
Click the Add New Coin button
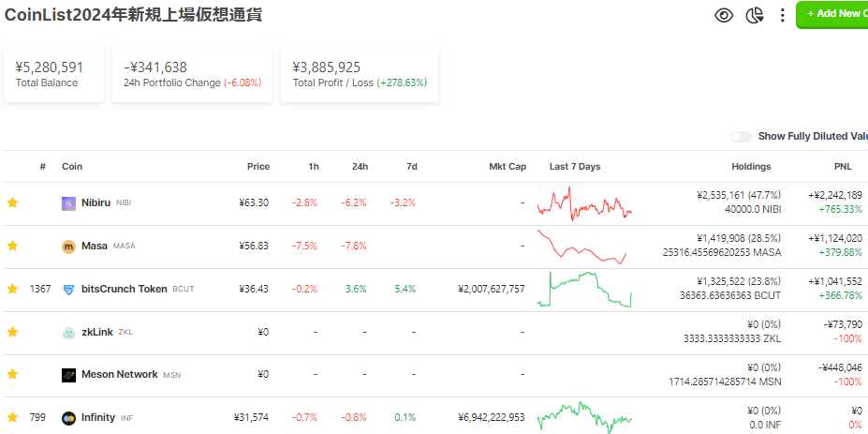[x=832, y=14]
